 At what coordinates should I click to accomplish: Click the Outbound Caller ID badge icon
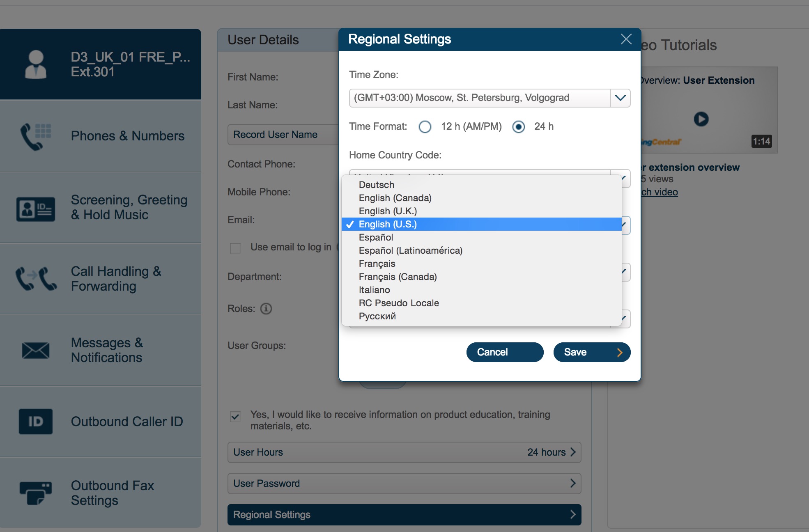click(36, 422)
